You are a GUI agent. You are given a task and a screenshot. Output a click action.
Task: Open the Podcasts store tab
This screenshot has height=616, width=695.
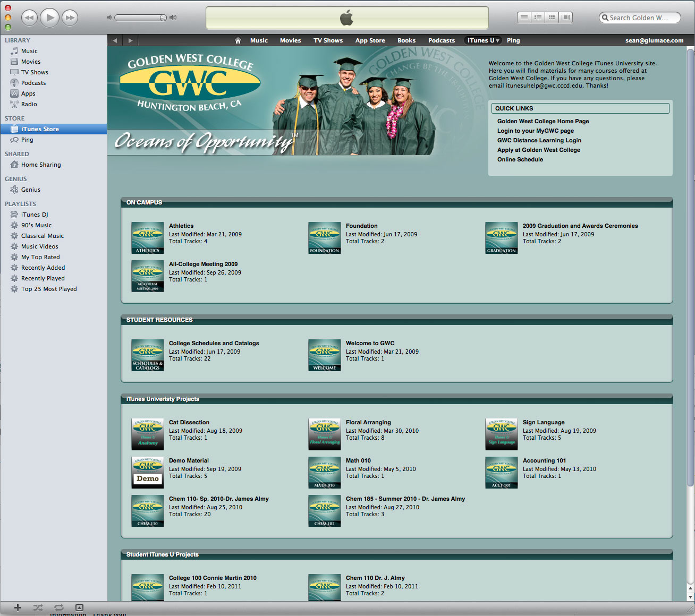(442, 40)
